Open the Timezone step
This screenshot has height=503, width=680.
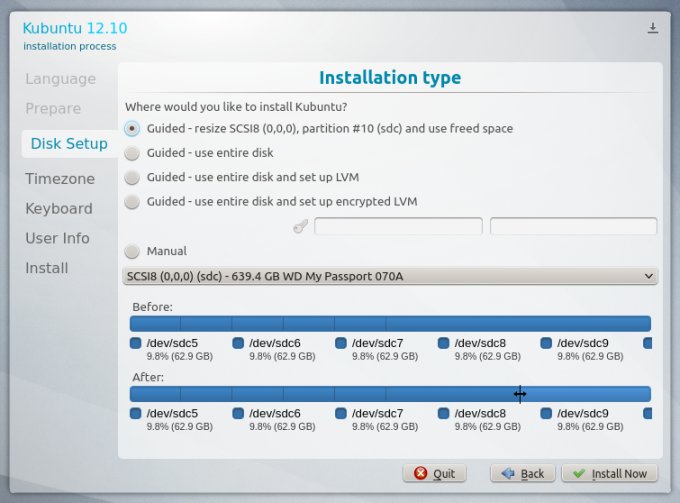(60, 179)
